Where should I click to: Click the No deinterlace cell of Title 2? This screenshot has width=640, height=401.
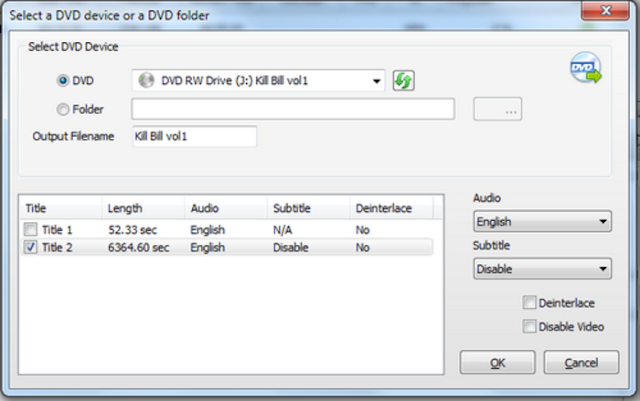362,247
